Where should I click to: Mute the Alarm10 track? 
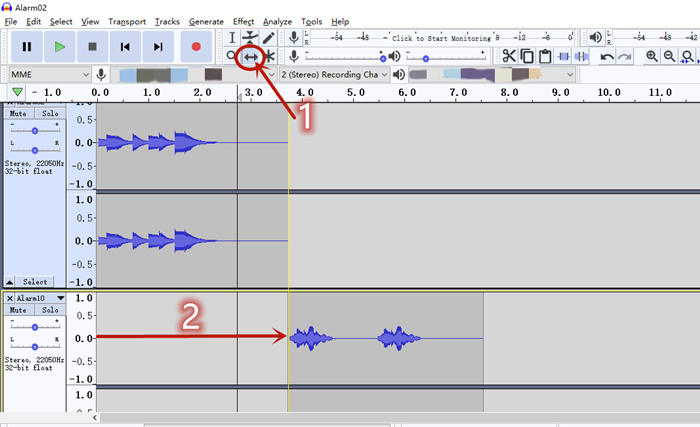click(x=19, y=311)
